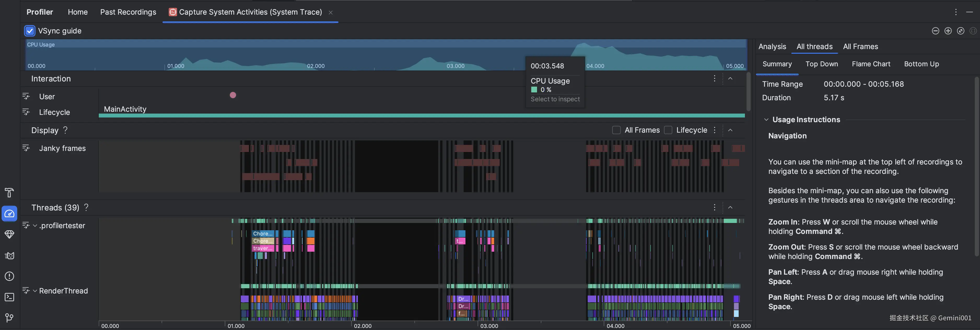
Task: Open the Logcat cat icon in sidebar
Action: 9,256
